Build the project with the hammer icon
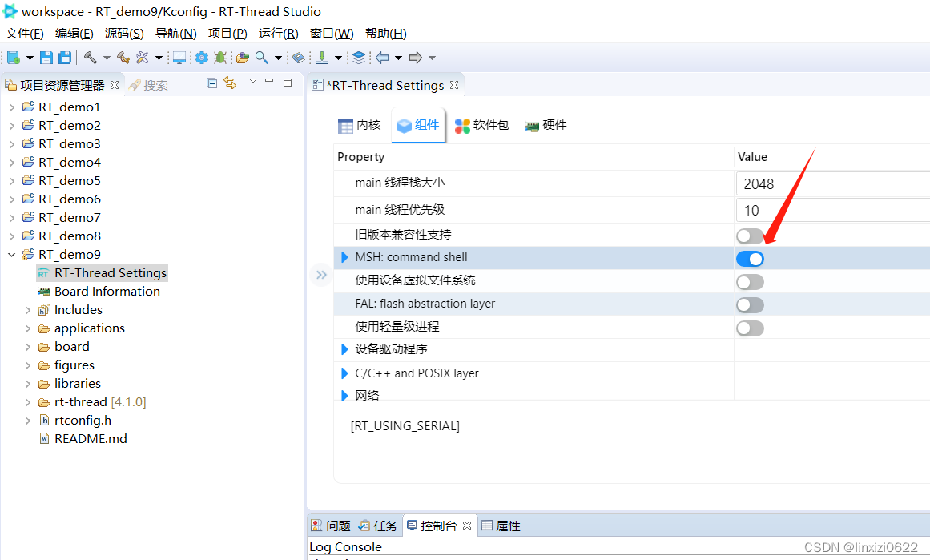The height and width of the screenshot is (560, 930). point(91,58)
